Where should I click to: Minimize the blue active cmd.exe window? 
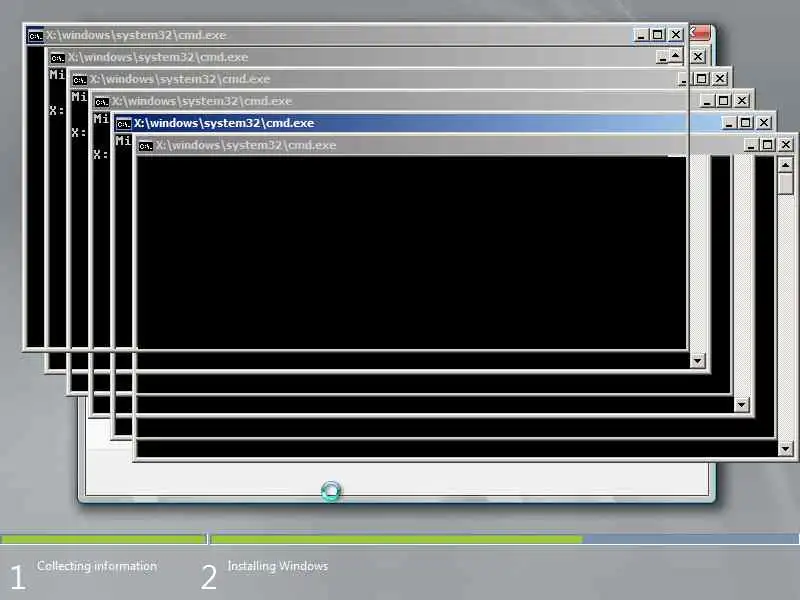[729, 122]
